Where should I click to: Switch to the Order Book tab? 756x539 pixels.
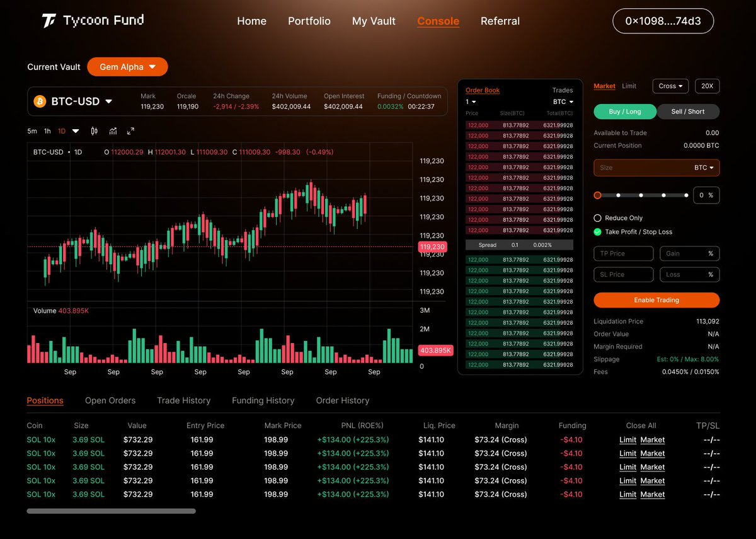(x=483, y=90)
